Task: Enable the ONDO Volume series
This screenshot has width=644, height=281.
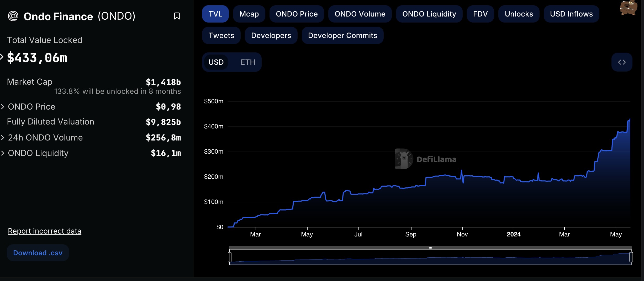Action: [360, 14]
